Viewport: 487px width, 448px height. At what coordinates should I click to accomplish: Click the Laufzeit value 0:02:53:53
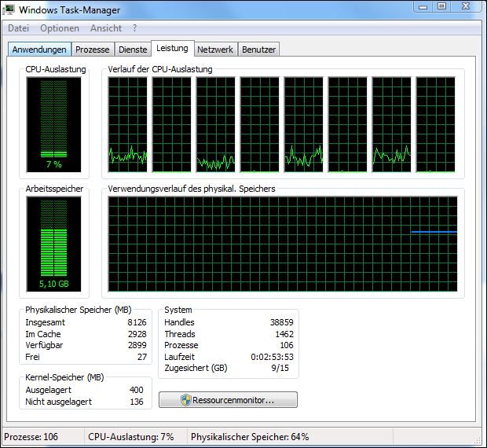tap(272, 357)
